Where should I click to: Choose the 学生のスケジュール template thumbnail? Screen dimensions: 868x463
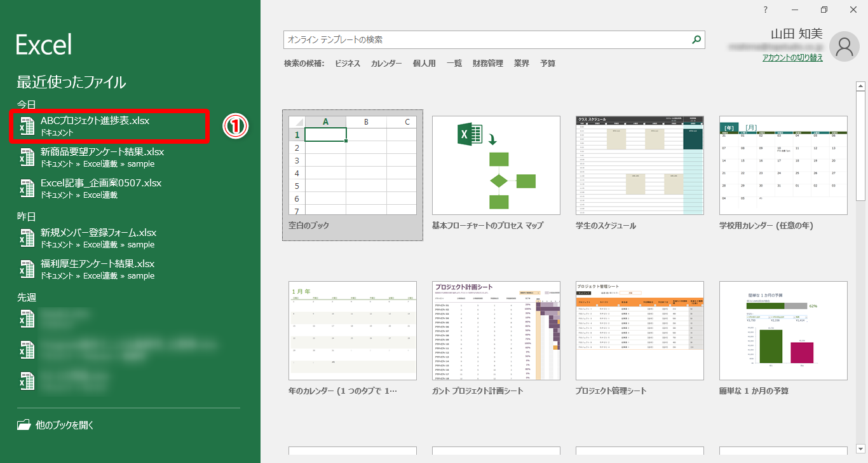coord(640,165)
